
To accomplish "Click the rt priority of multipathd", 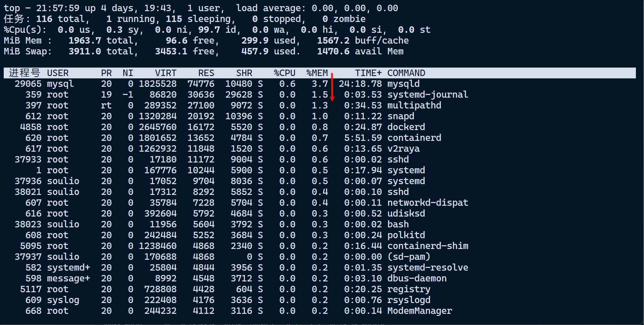I will point(106,105).
